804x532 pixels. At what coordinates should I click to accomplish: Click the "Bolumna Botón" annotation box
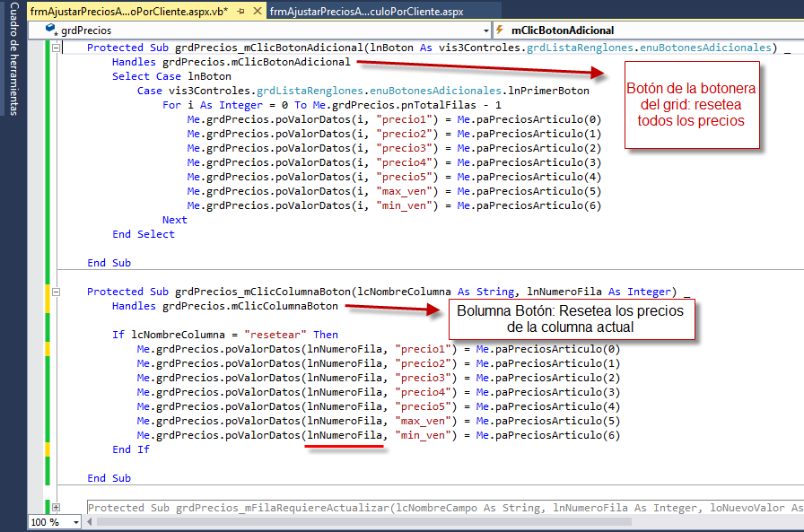tap(571, 318)
